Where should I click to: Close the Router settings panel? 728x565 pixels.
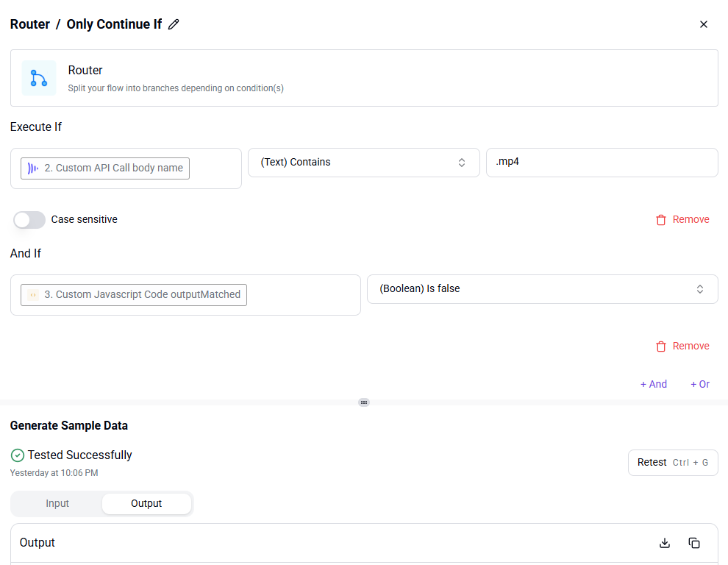tap(704, 24)
